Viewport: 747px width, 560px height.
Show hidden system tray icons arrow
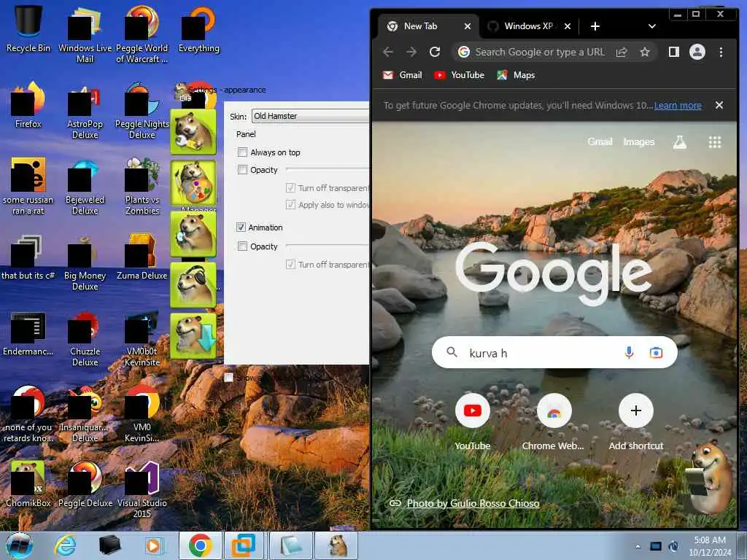(638, 546)
